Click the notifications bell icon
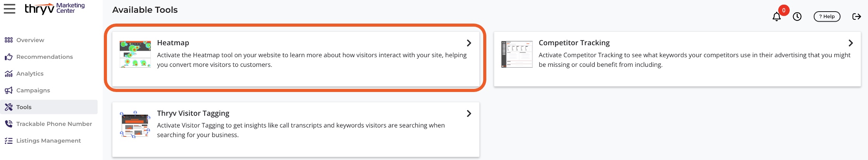The width and height of the screenshot is (868, 160). pos(777,17)
